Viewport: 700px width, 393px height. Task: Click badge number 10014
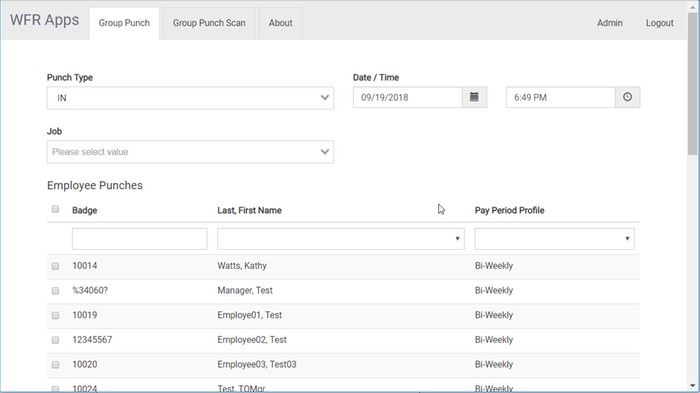pyautogui.click(x=85, y=266)
